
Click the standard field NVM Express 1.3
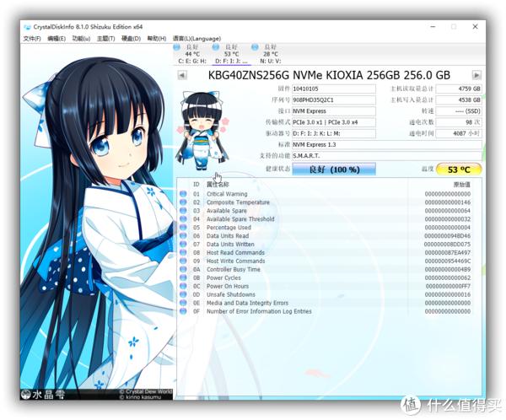pyautogui.click(x=386, y=144)
